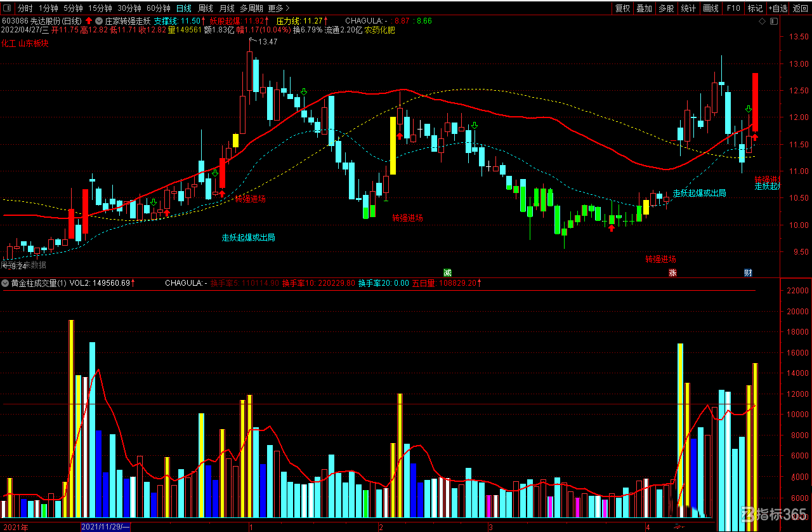Click the 叠加 overlay button
The image size is (812, 532).
point(644,8)
